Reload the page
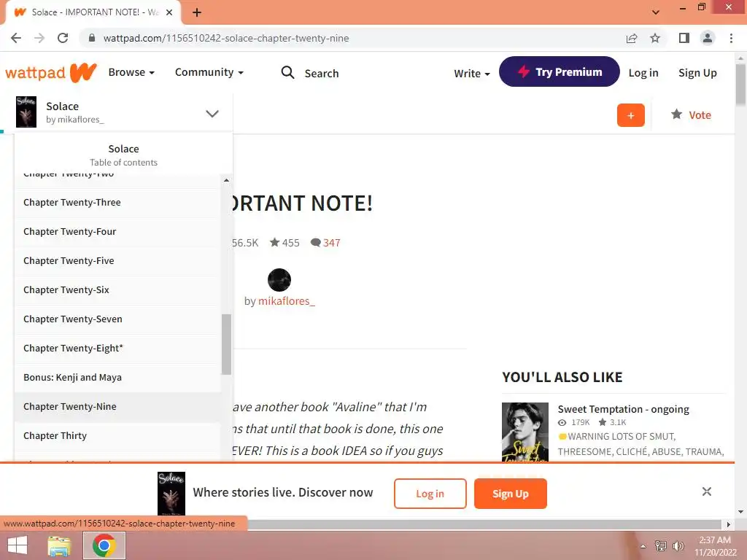 (x=63, y=38)
